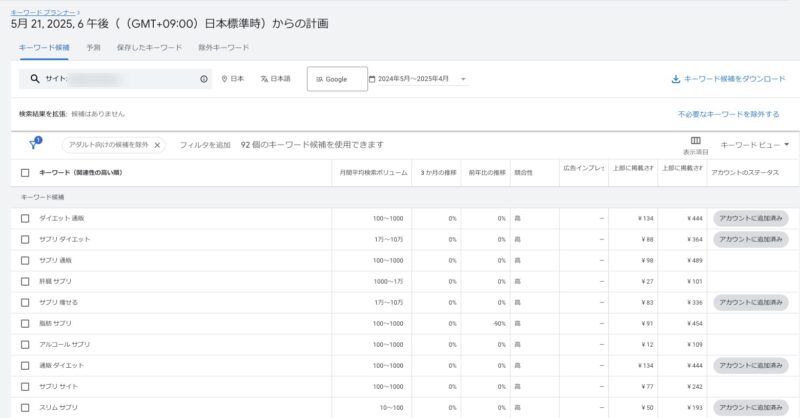Click アカウントに追加済み badge on サプリ ダイエット row
800x418 pixels.
(x=751, y=239)
